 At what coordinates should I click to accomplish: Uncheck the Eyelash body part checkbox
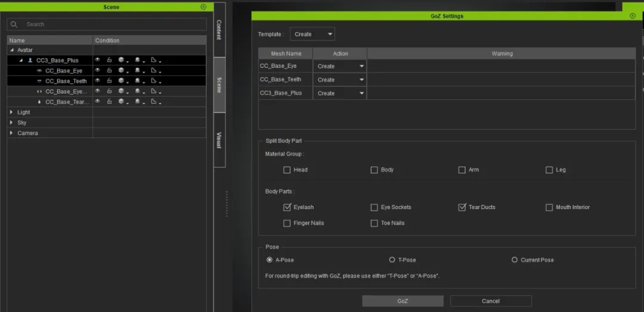pos(287,207)
